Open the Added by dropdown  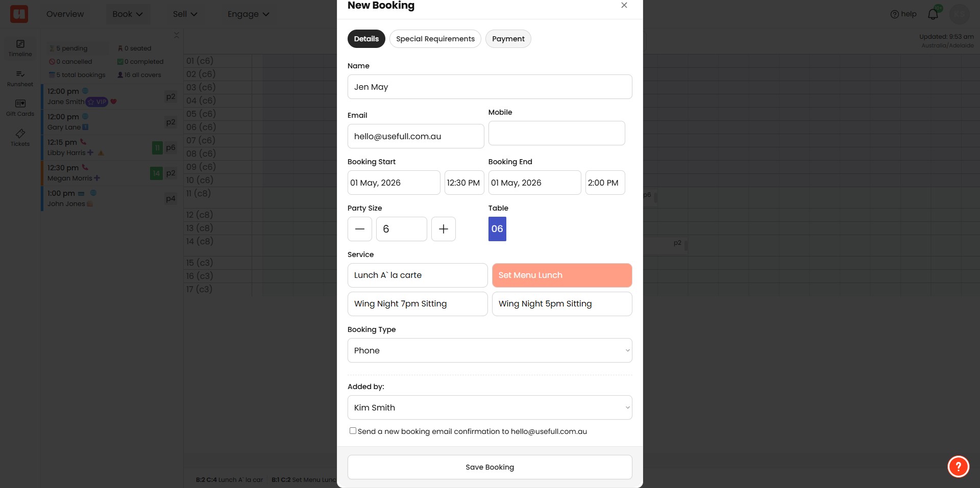[490, 407]
